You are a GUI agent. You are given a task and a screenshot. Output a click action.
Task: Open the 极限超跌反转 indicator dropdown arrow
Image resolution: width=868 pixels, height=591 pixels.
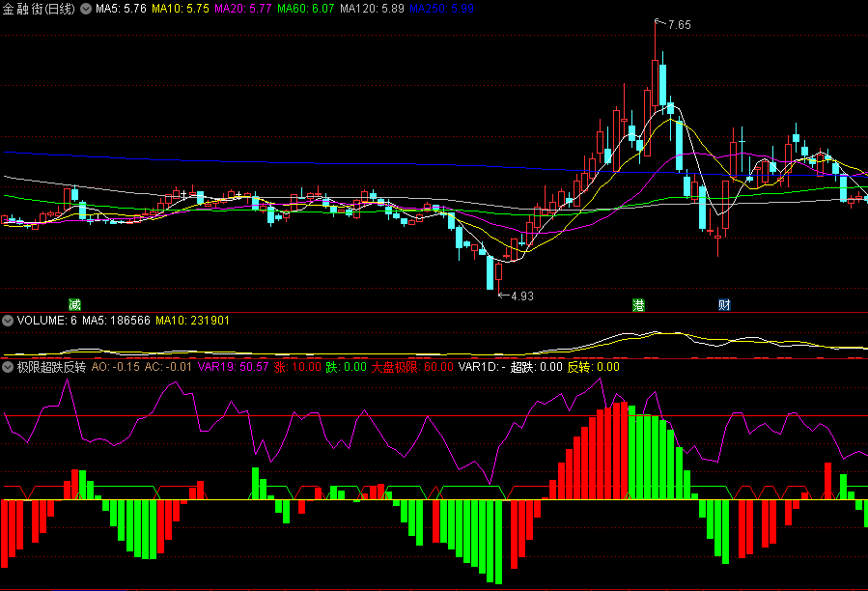click(7, 367)
